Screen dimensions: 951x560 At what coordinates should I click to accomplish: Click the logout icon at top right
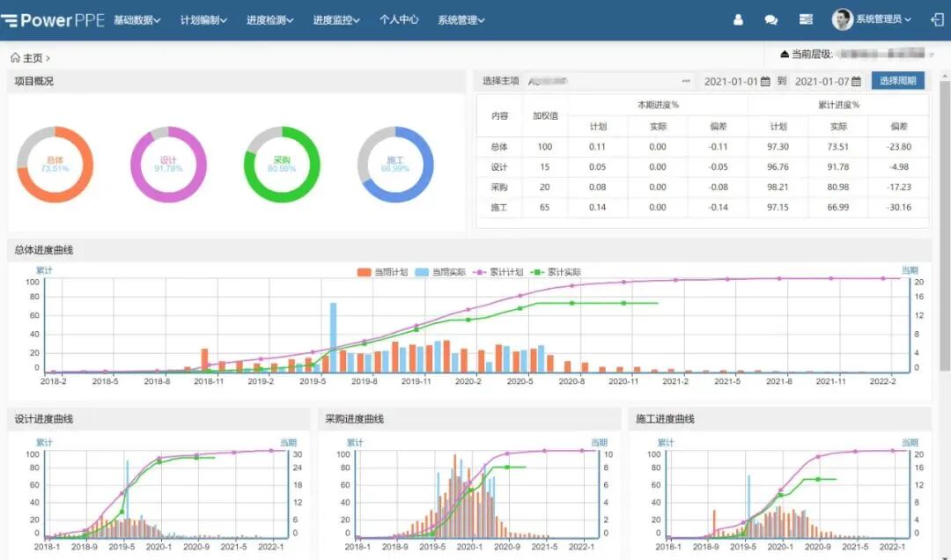pyautogui.click(x=937, y=19)
